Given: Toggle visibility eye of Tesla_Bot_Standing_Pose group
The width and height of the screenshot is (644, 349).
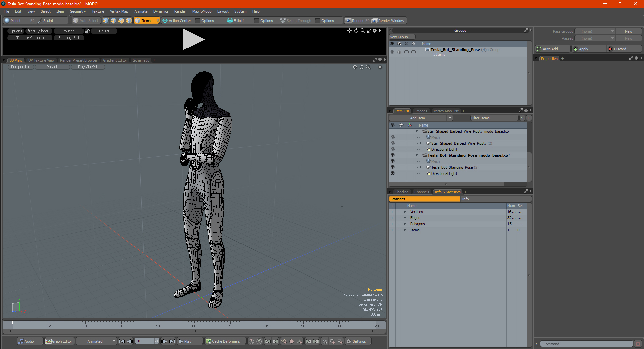Looking at the screenshot, I should [392, 52].
